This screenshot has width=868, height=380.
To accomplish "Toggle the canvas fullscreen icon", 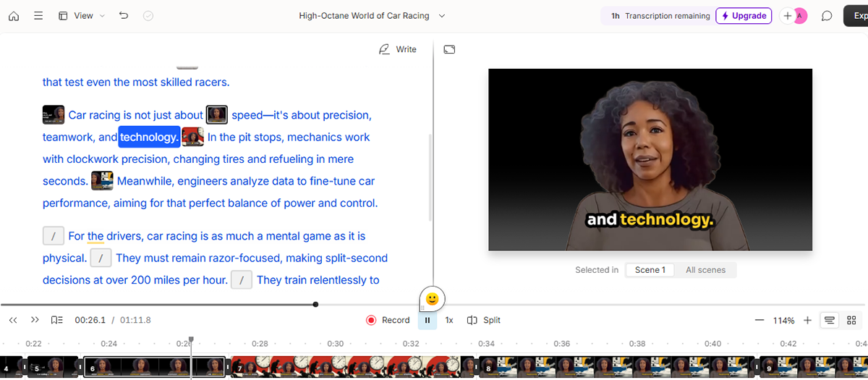I will point(449,49).
